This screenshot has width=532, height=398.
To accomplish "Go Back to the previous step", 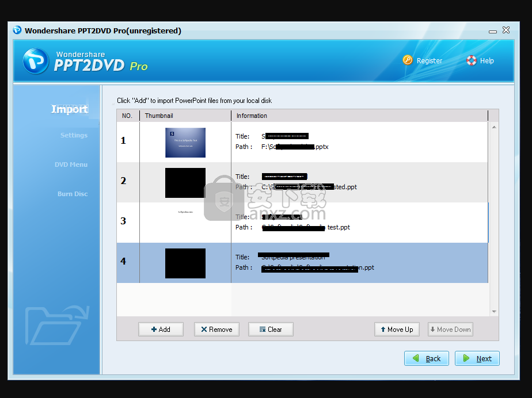I will point(427,358).
